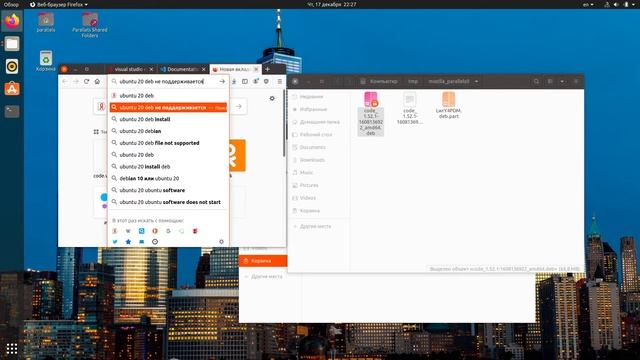This screenshot has height=360, width=640.
Task: Open view options dropdown in Files
Action: tap(562, 82)
